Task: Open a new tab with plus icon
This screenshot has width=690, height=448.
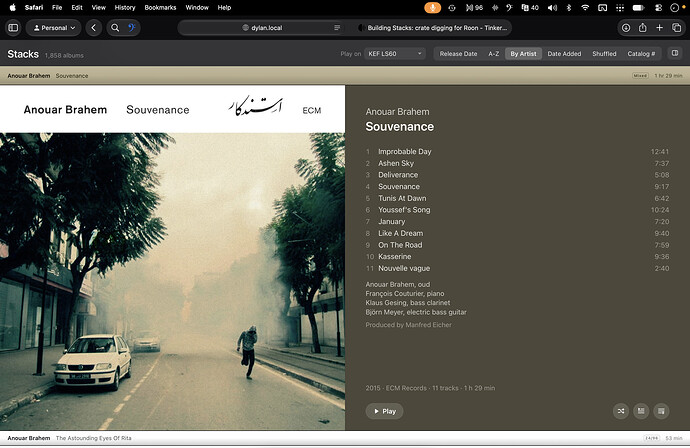Action: pos(659,28)
